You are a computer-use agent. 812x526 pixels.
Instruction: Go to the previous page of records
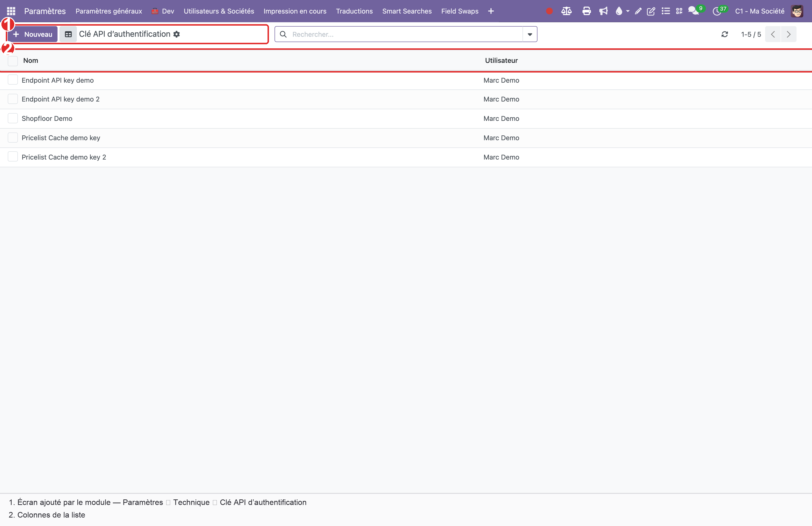coord(773,34)
